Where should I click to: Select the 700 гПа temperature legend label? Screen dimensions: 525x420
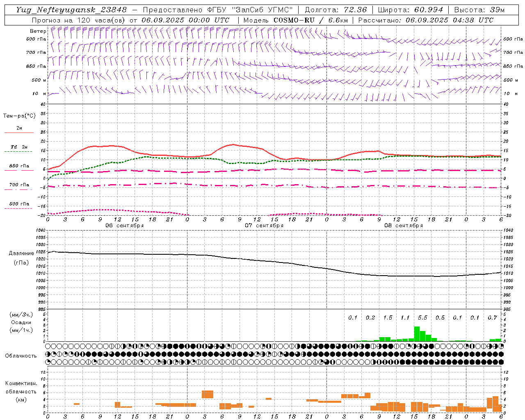coord(19,185)
